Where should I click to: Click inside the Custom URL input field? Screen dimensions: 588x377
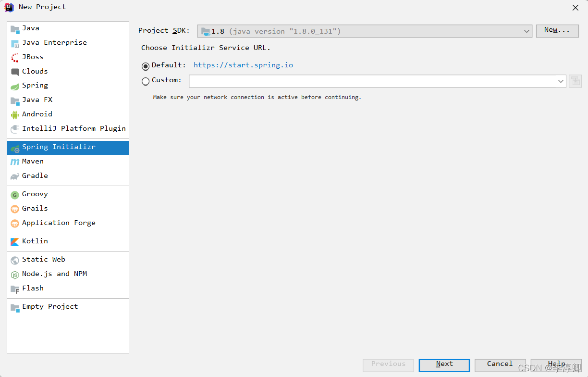click(x=372, y=81)
